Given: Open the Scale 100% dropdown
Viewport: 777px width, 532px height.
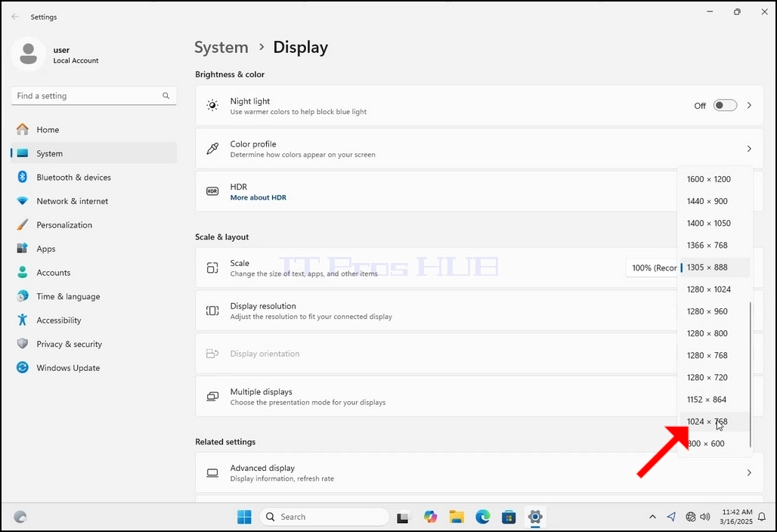Looking at the screenshot, I should pos(652,268).
